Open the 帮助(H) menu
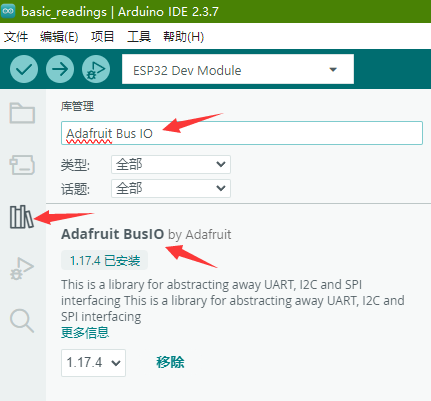 (x=183, y=36)
